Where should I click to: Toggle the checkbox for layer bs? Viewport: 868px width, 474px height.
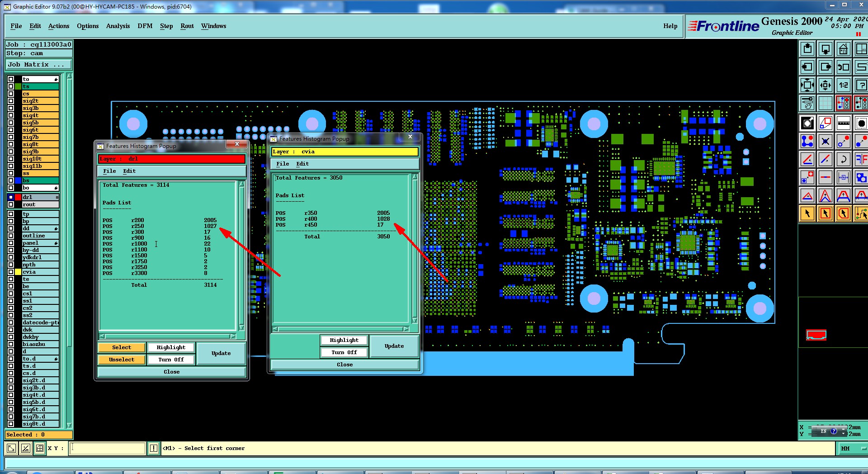click(x=11, y=180)
